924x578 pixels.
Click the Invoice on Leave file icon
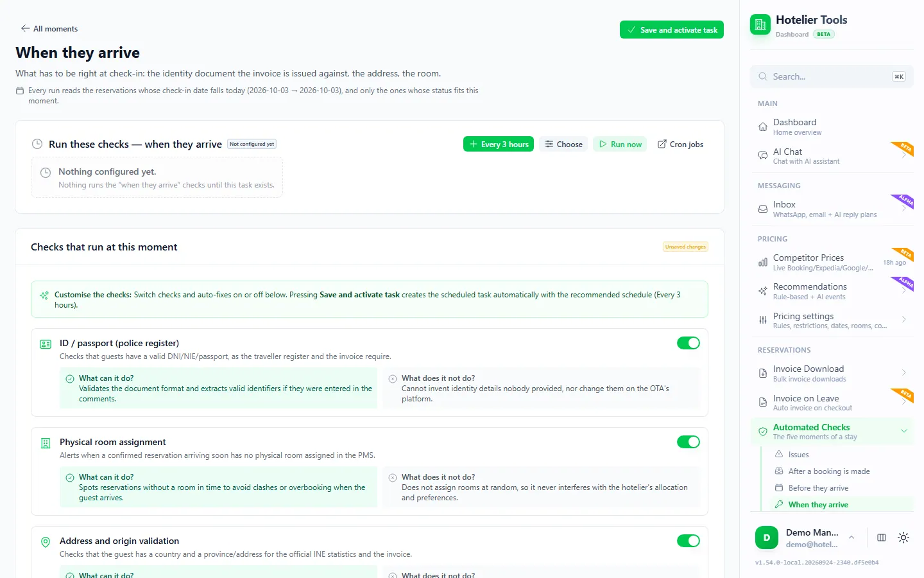[763, 402]
